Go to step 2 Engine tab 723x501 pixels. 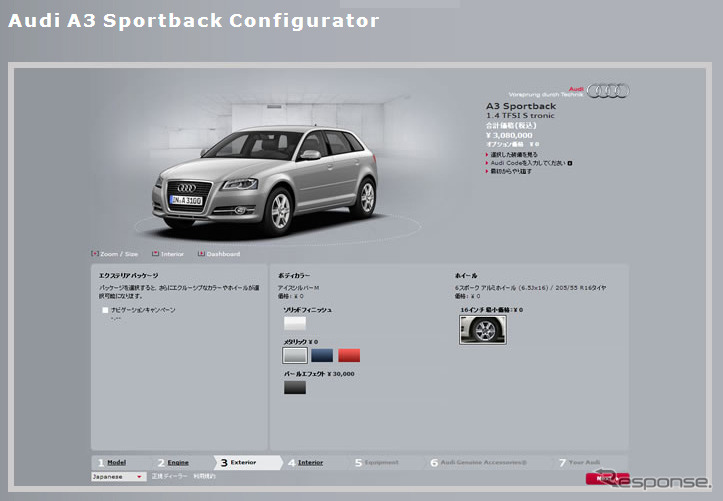point(177,462)
